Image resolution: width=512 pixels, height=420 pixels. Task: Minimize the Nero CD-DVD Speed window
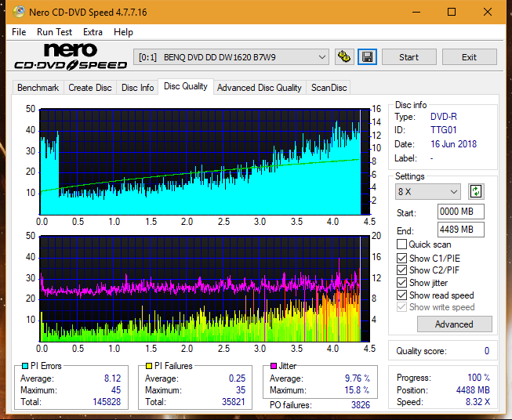click(416, 12)
